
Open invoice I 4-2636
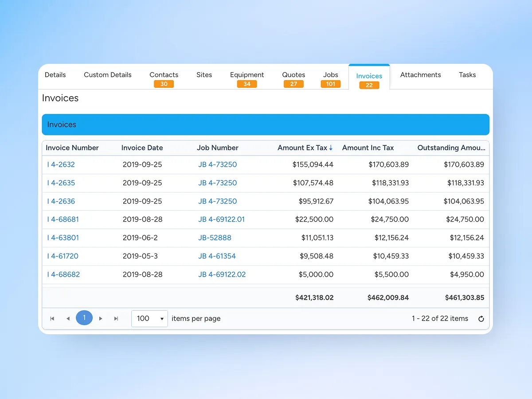[x=61, y=201]
